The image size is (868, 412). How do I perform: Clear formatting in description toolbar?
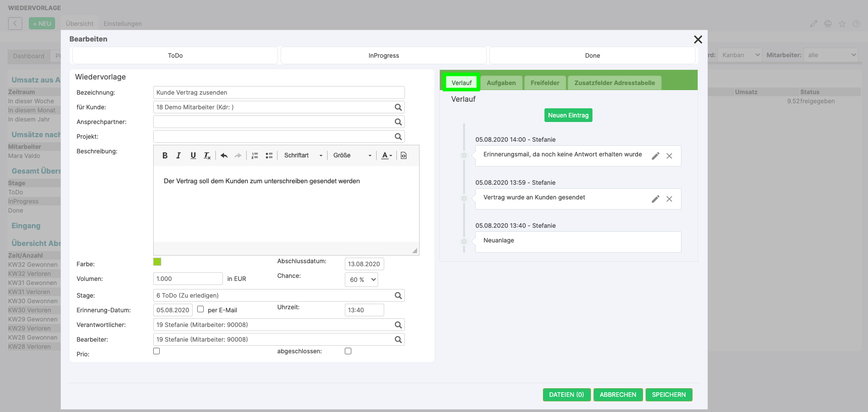tap(207, 155)
